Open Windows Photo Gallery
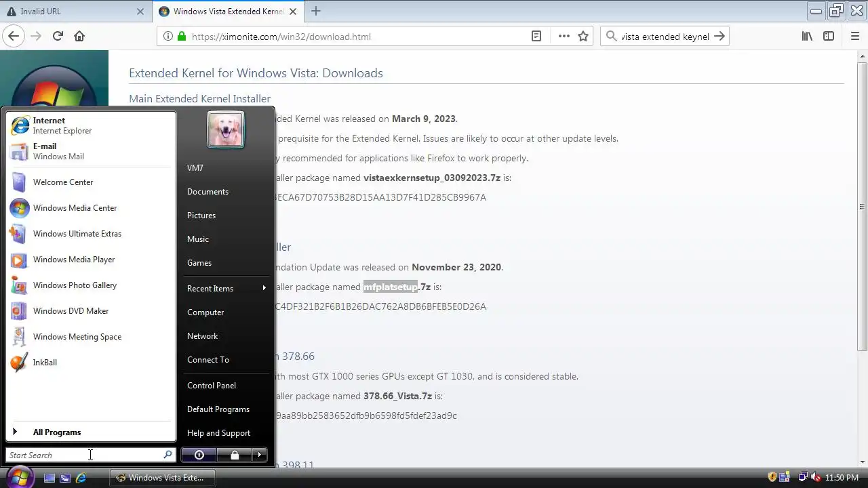This screenshot has height=488, width=868. click(x=91, y=285)
